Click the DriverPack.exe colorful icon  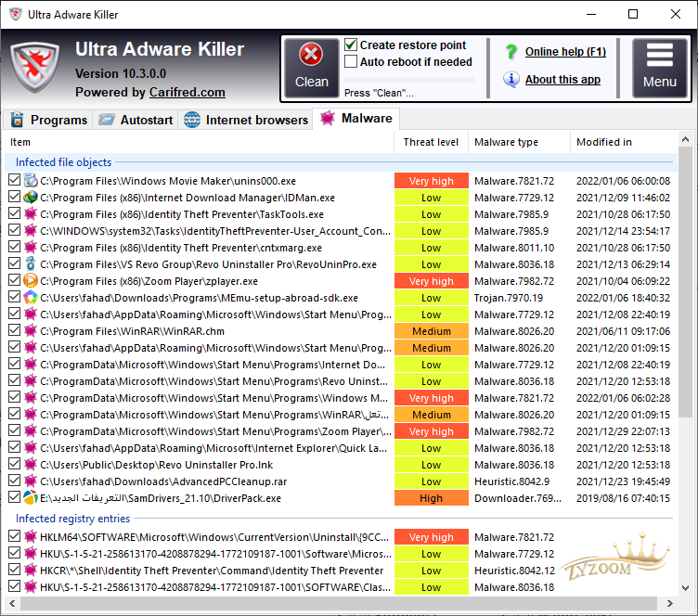(31, 497)
